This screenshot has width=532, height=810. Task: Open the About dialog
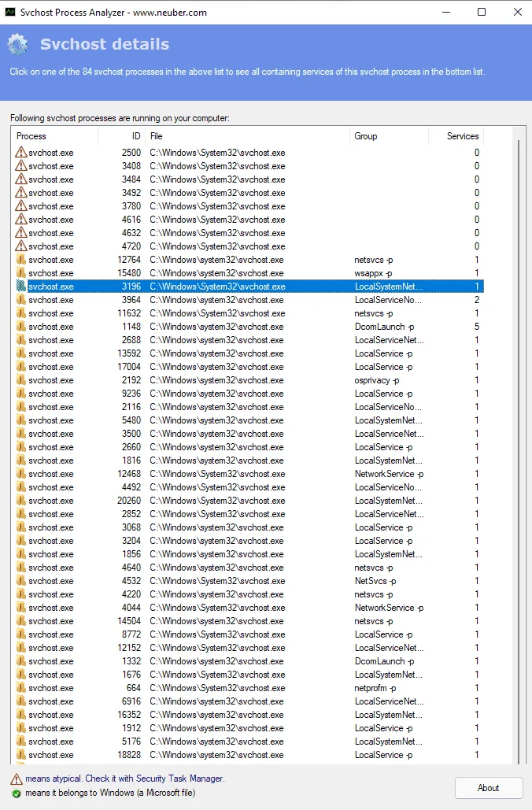[x=488, y=788]
